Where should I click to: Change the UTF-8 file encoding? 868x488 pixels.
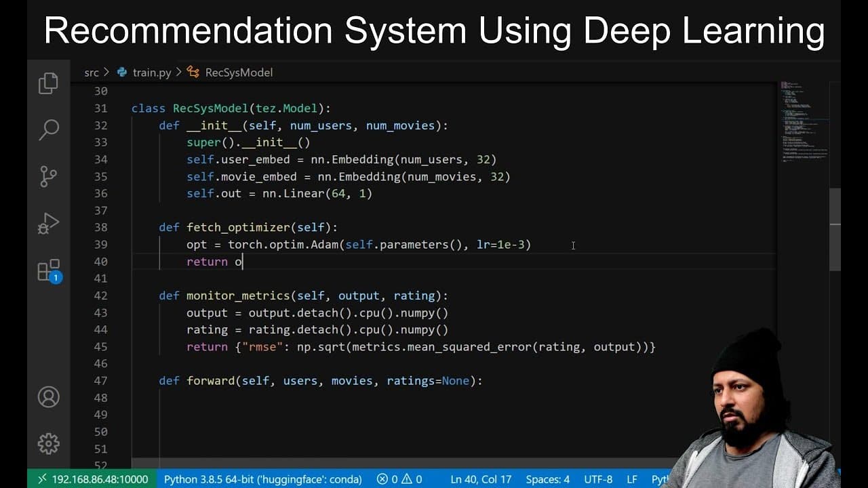[598, 479]
